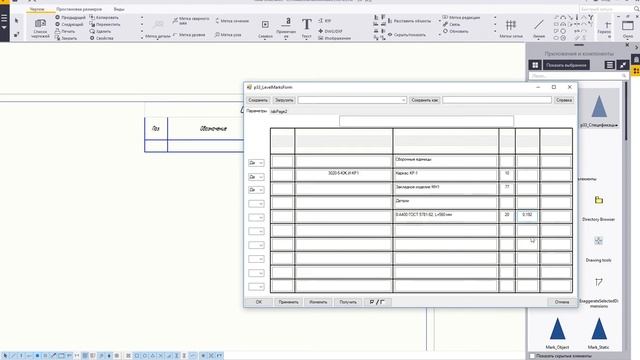Image resolution: width=640 pixels, height=360 pixels.
Task: Open Directory Browser in the side panel
Action: [598, 209]
